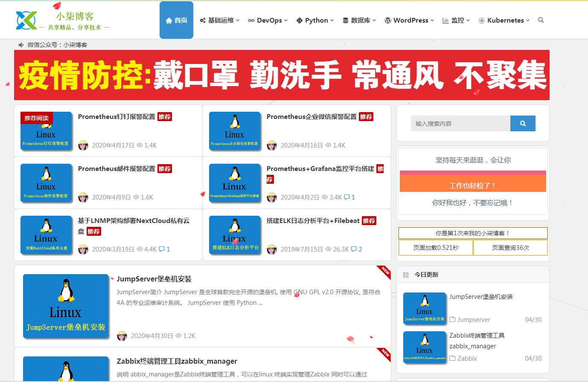Viewport: 588px width, 382px height.
Task: Click author avatar beside 2020年4月16日
Action: tap(272, 145)
